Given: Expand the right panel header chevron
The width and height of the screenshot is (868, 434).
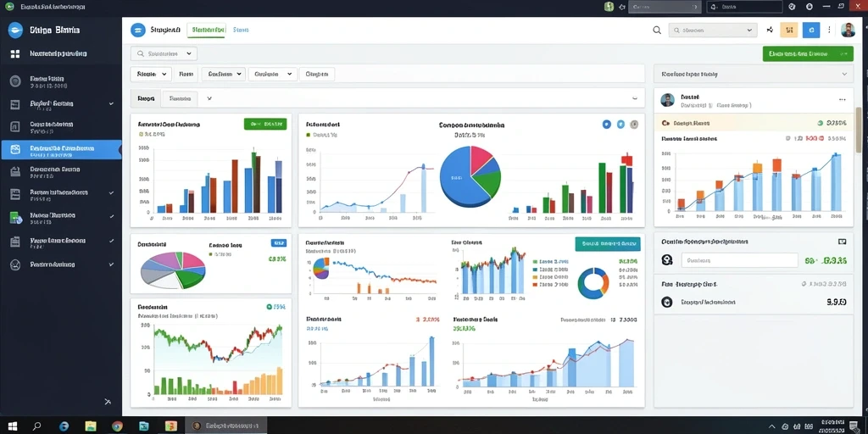Looking at the screenshot, I should (x=844, y=74).
